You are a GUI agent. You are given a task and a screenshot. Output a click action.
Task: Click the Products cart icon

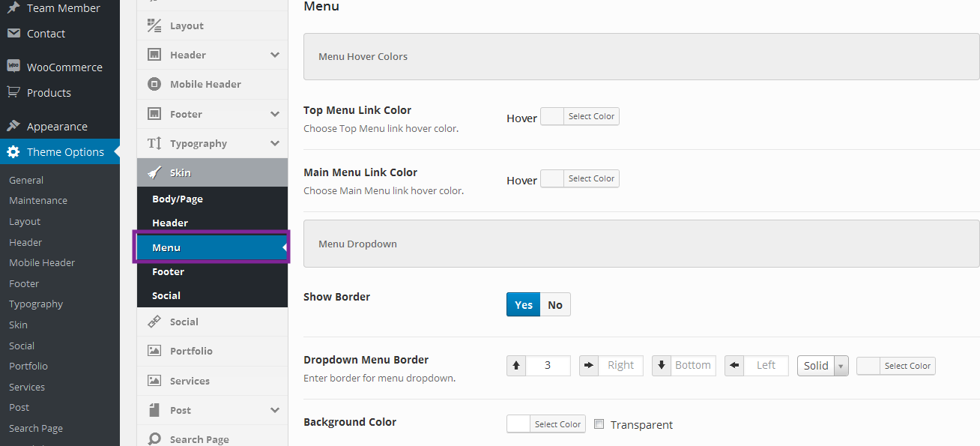13,92
